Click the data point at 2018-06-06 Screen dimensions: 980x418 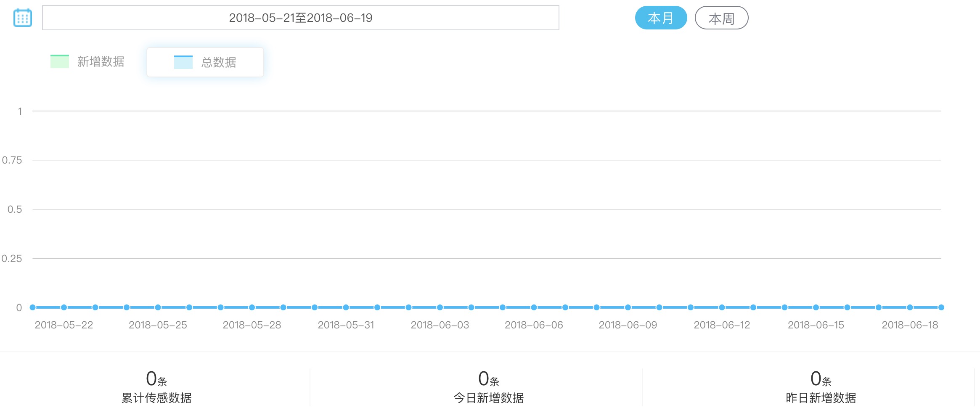pyautogui.click(x=534, y=307)
